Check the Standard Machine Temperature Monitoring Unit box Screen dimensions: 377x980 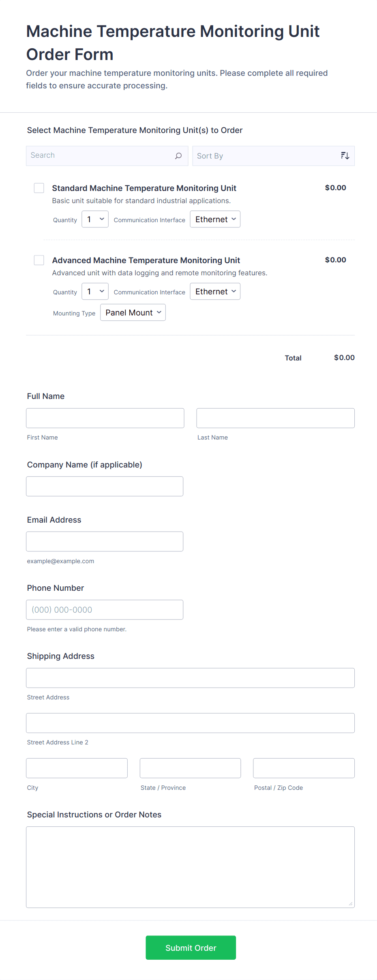click(39, 188)
